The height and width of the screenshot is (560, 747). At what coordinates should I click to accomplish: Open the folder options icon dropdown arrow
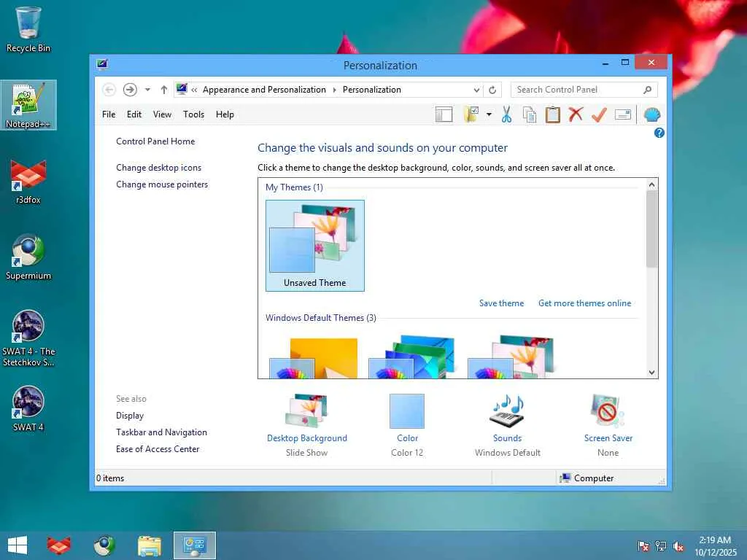(489, 114)
